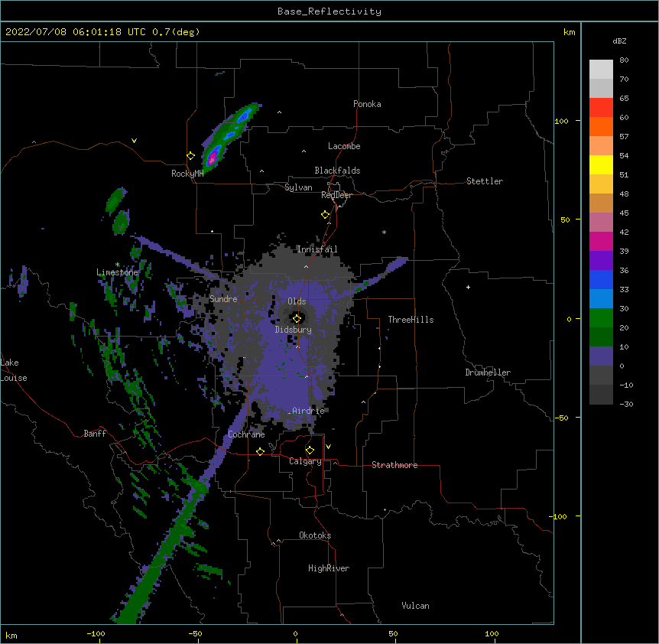Click the Strathmore city label
Image resolution: width=659 pixels, height=644 pixels.
[394, 465]
